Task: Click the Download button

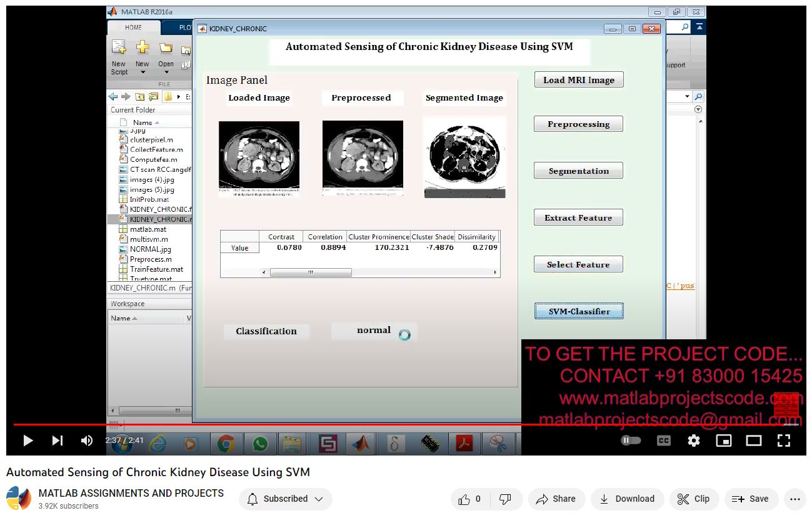Action: coord(627,499)
